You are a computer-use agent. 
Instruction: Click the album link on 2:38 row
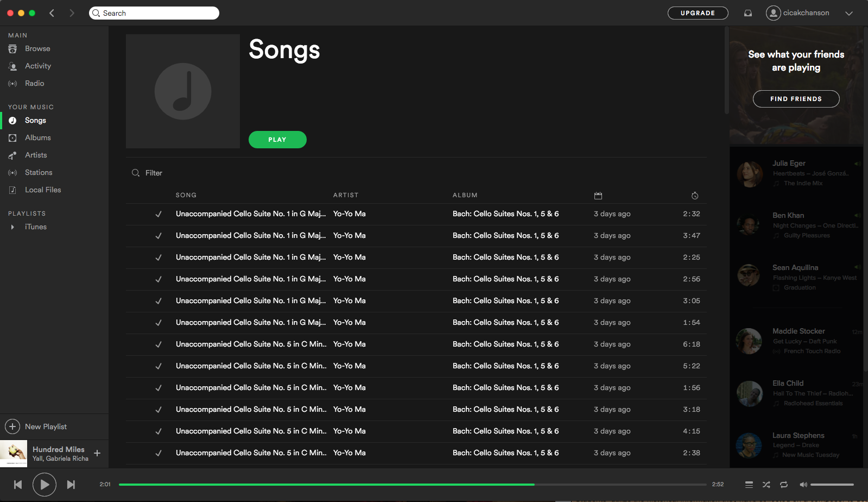coord(506,453)
